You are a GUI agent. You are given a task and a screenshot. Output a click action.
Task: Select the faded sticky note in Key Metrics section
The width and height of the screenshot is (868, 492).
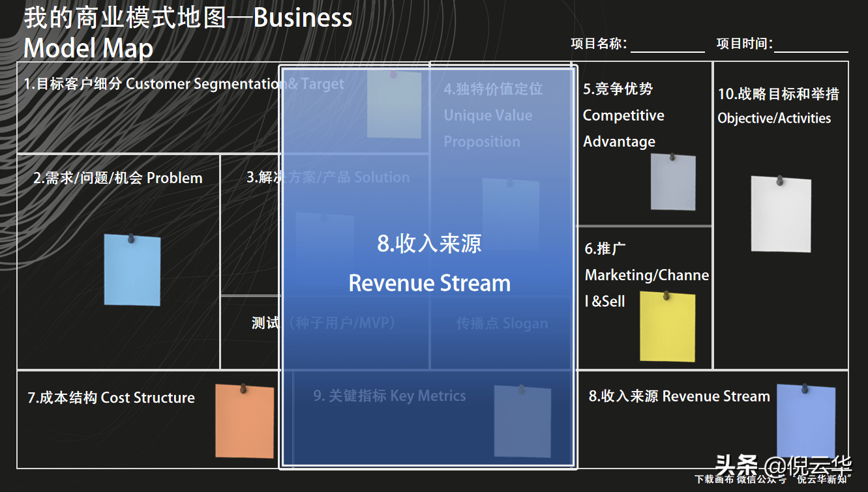point(522,421)
